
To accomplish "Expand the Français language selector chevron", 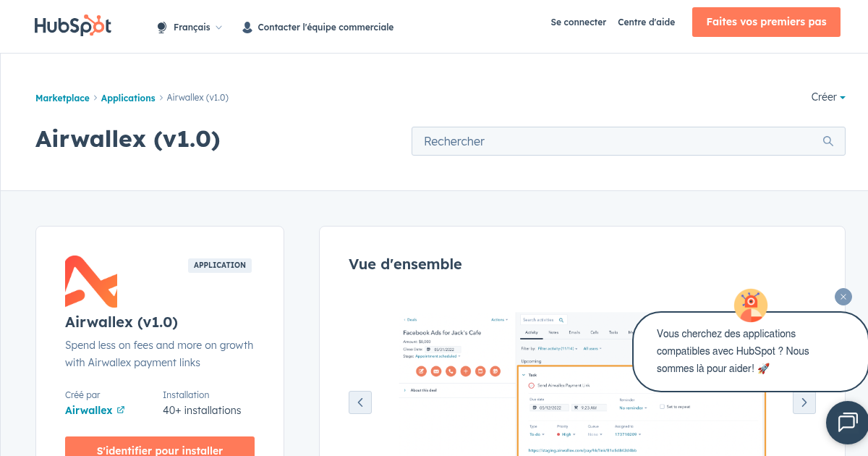I will [x=218, y=26].
